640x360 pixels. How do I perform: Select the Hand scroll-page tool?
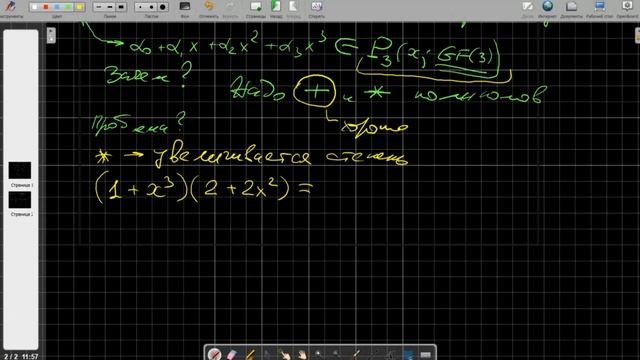click(x=302, y=354)
